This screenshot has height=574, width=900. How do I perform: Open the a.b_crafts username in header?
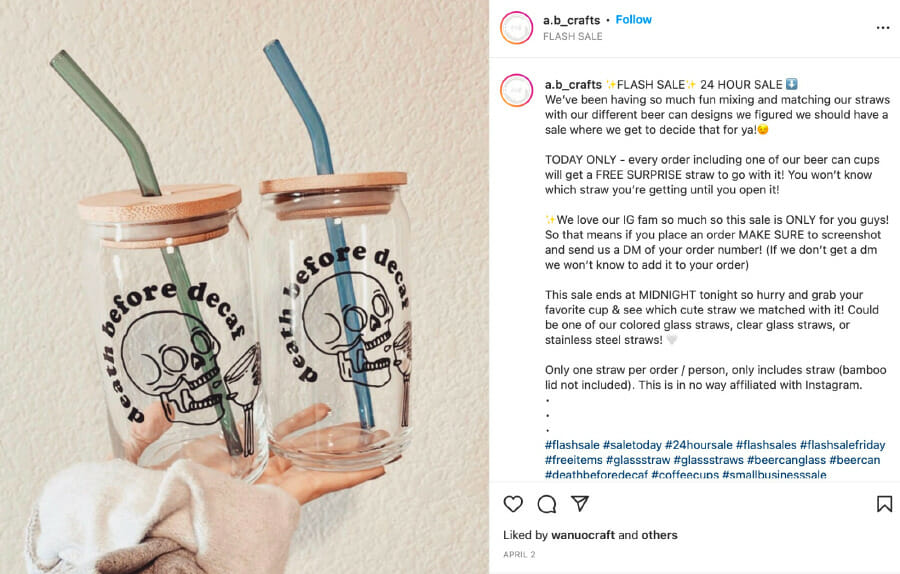571,20
